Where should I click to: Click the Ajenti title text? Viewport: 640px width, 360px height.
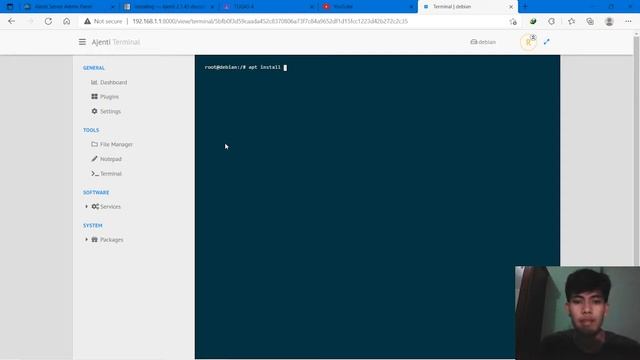point(101,42)
